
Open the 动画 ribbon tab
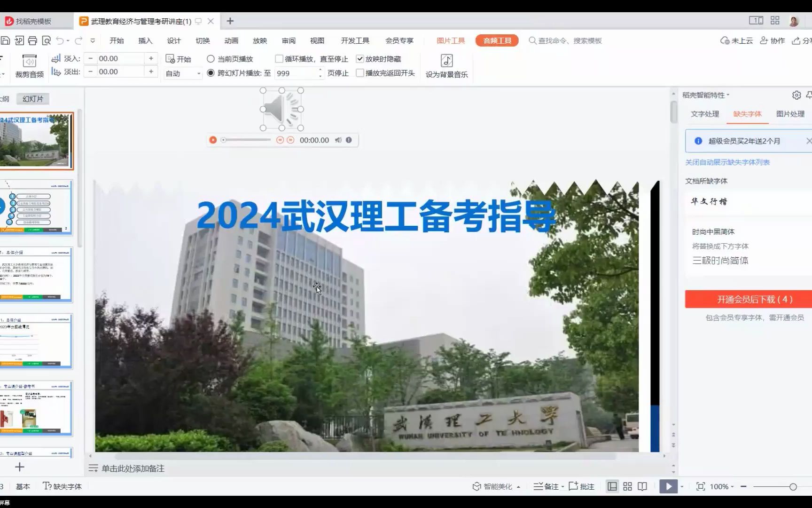pyautogui.click(x=231, y=40)
